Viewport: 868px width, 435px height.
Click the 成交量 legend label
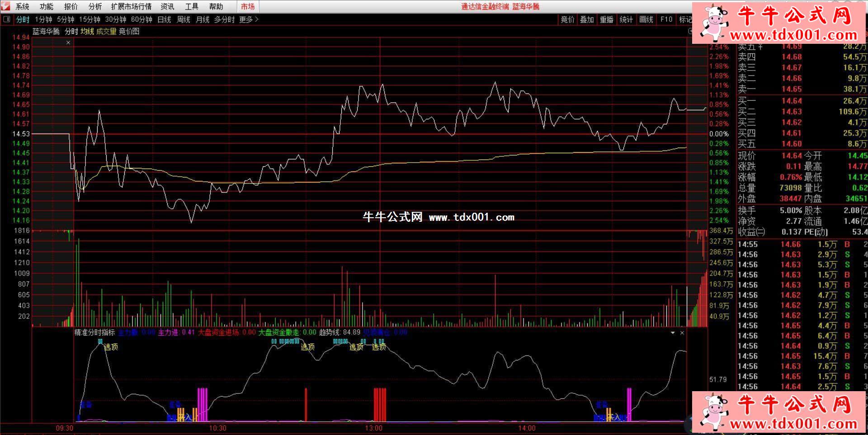tap(106, 31)
